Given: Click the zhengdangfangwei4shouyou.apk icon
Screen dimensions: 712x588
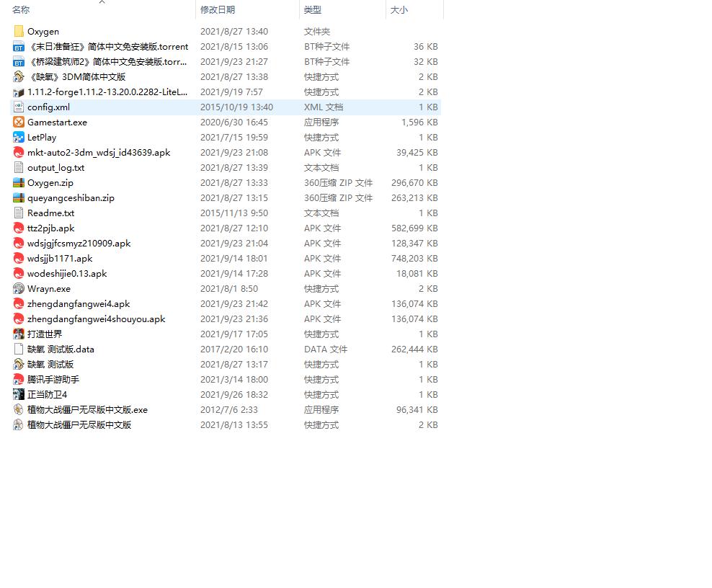Looking at the screenshot, I should pyautogui.click(x=19, y=318).
